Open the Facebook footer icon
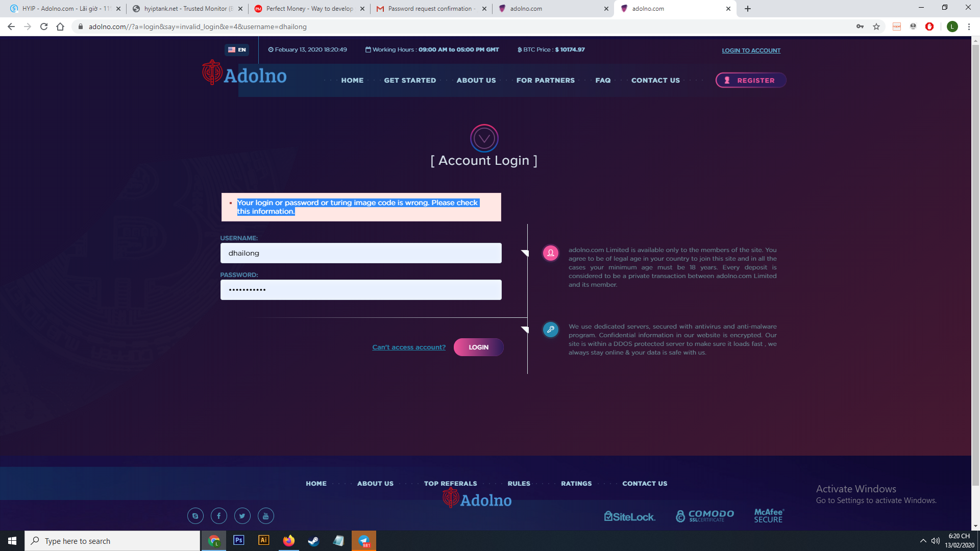Image resolution: width=980 pixels, height=551 pixels. [x=219, y=516]
